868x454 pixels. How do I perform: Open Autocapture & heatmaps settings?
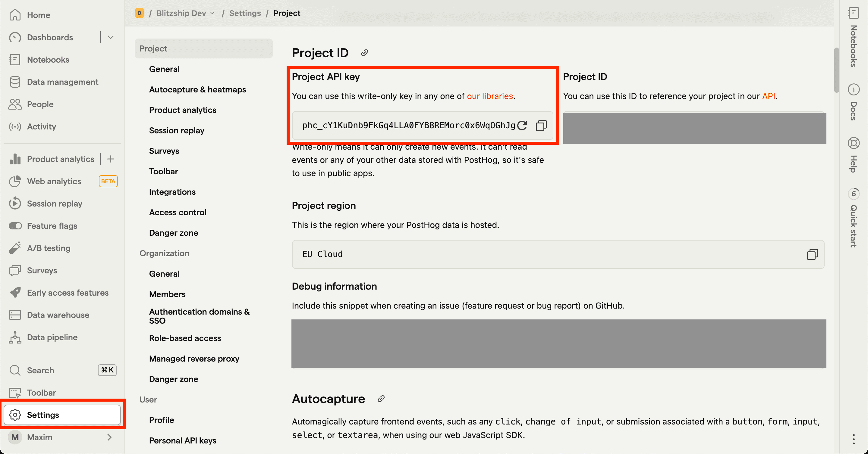(x=197, y=89)
